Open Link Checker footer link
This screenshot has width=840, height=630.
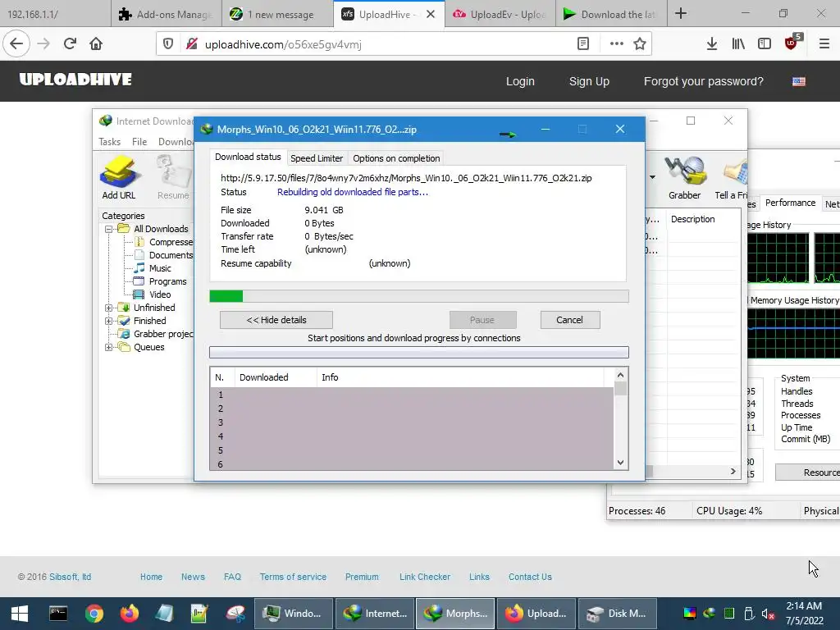(425, 577)
